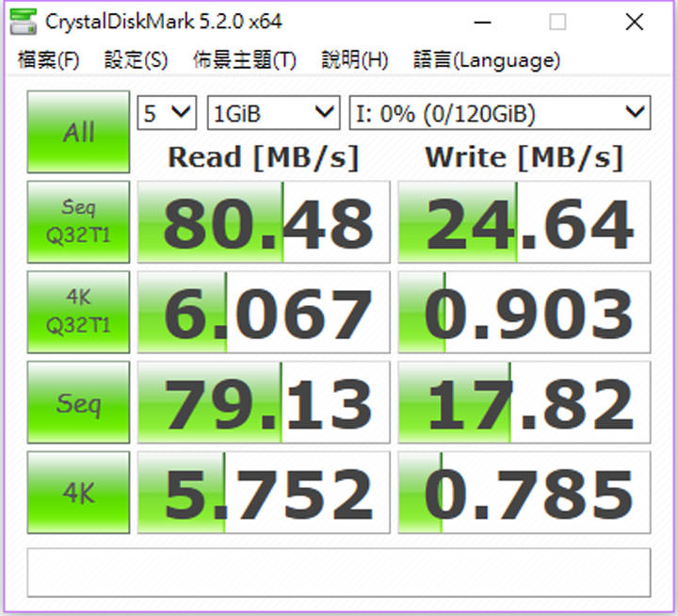678x616 pixels.
Task: Open the 檔案(F) menu
Action: [48, 60]
